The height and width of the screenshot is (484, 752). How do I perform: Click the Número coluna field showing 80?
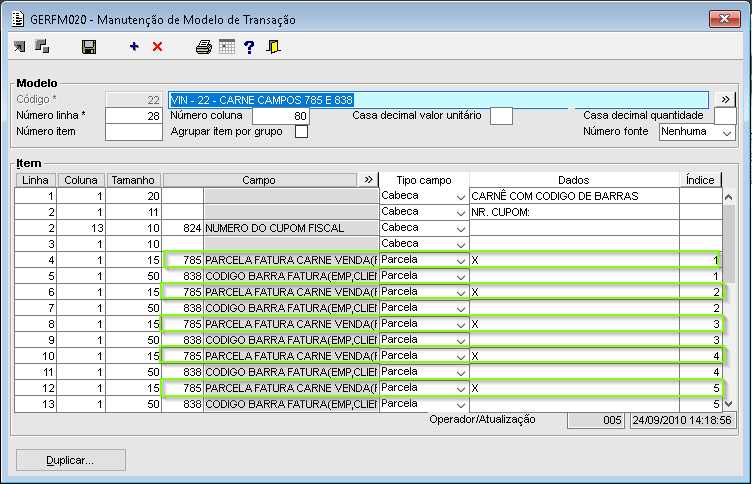[281, 116]
